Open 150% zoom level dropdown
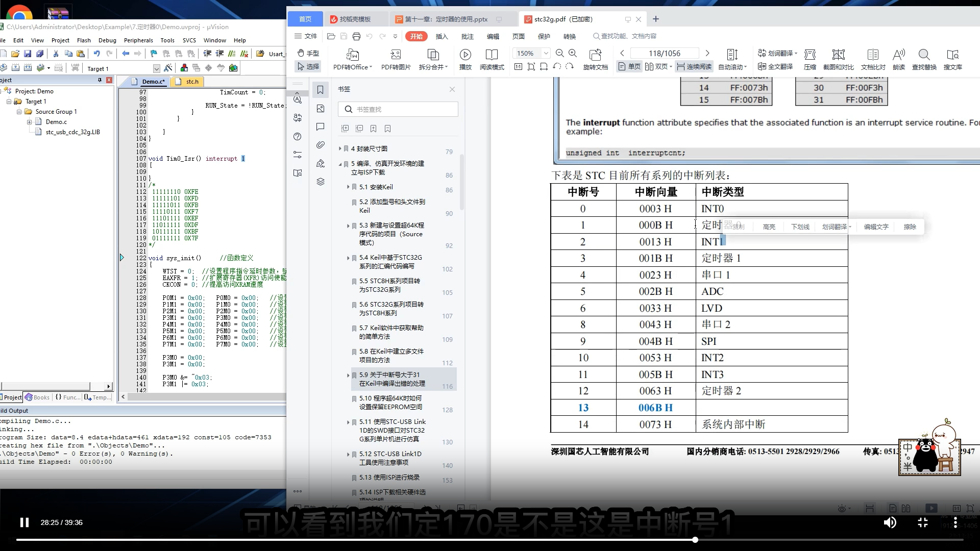Image resolution: width=980 pixels, height=551 pixels. (546, 53)
